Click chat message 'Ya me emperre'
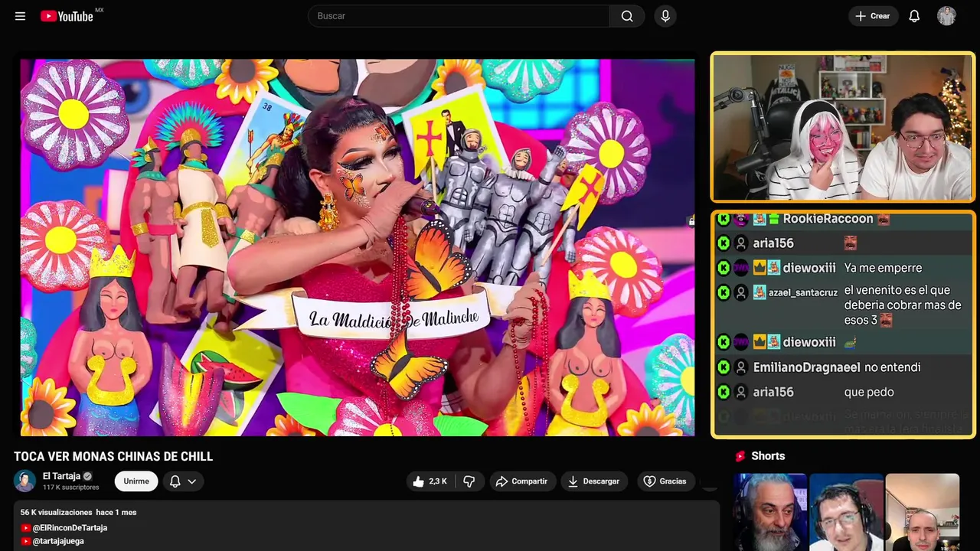 click(883, 268)
